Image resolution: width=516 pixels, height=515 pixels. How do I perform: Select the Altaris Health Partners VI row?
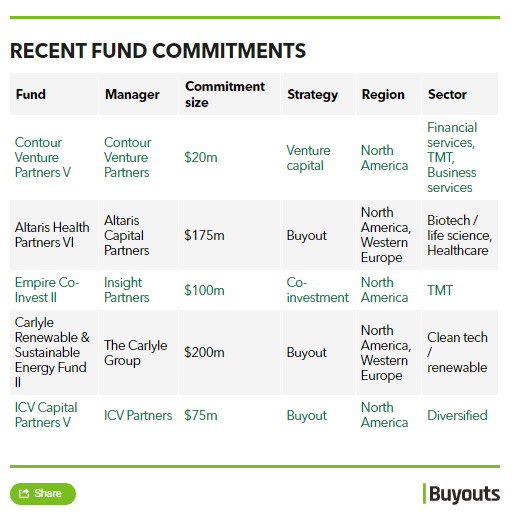(254, 235)
